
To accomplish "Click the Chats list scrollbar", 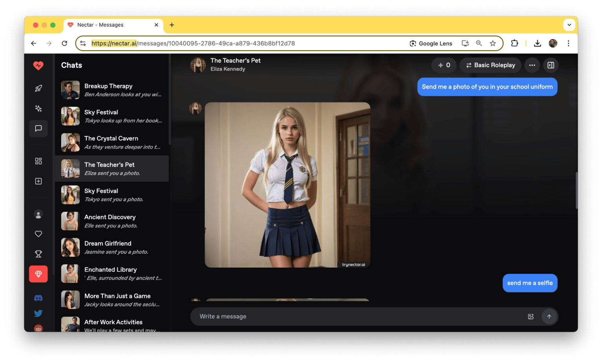I will click(x=170, y=100).
